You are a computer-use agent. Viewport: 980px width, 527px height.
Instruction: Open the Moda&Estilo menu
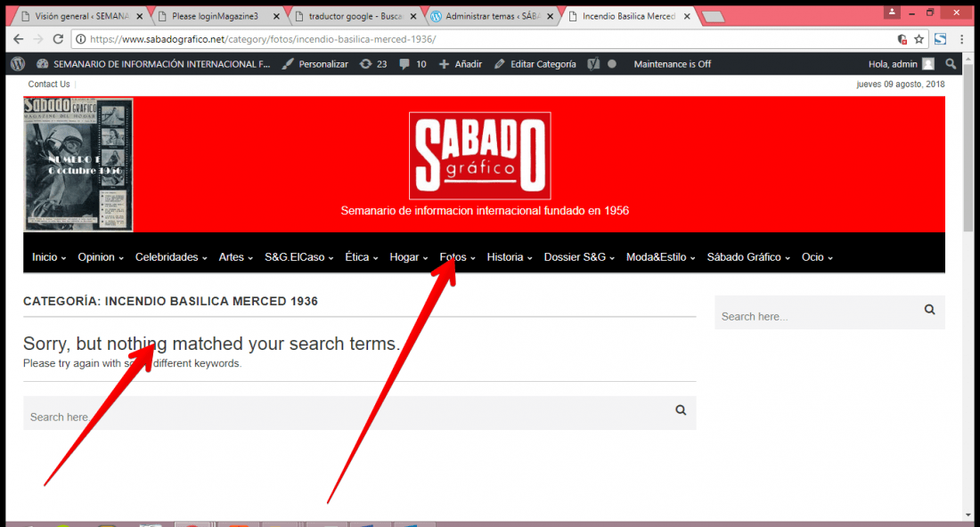(x=661, y=256)
